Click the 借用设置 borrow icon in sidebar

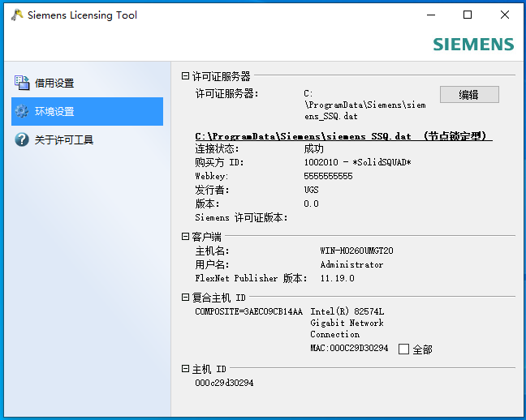[x=22, y=83]
